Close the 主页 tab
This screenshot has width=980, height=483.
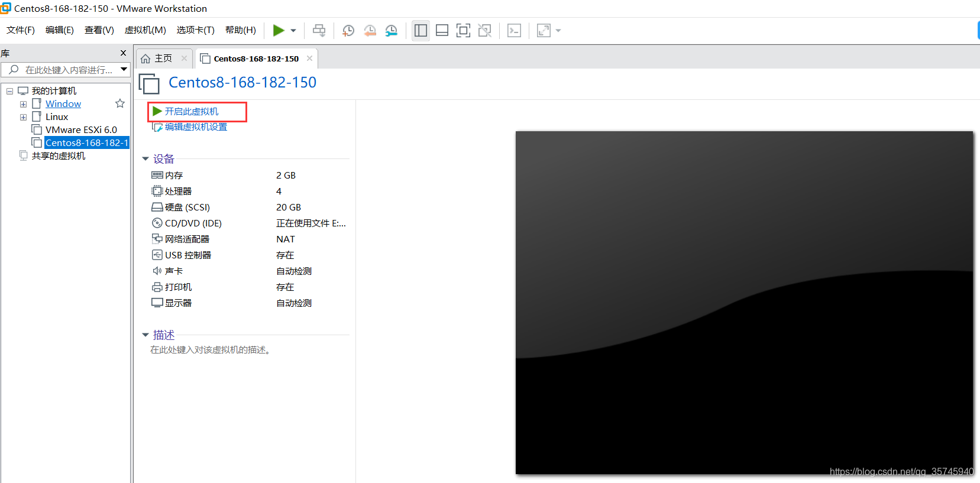coord(184,58)
